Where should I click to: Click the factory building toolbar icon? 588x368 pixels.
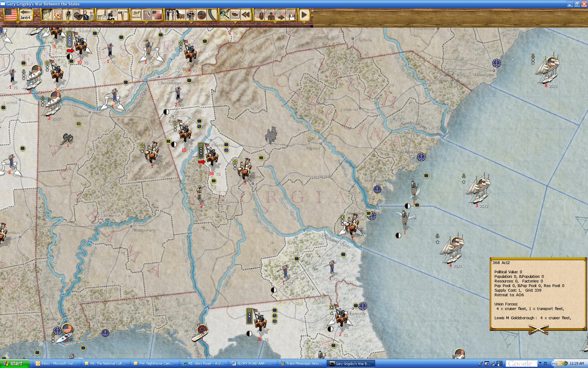[102, 14]
